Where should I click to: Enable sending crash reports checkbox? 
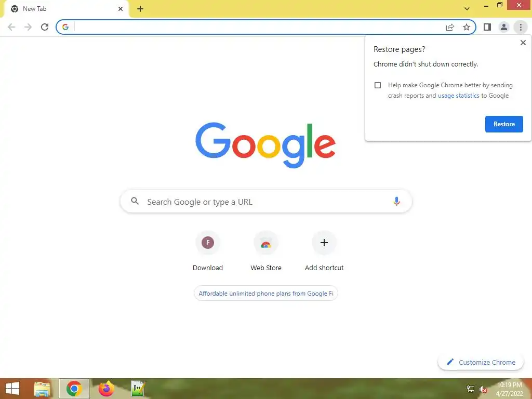point(378,85)
